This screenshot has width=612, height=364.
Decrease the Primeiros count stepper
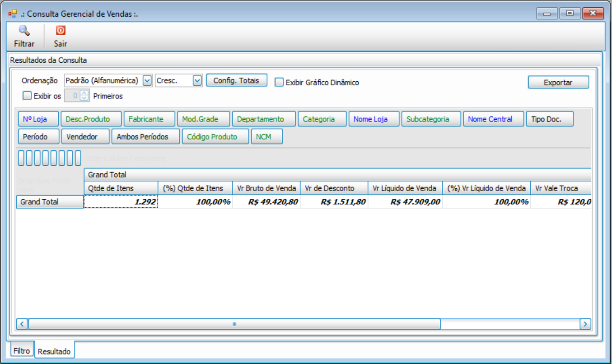pyautogui.click(x=84, y=98)
